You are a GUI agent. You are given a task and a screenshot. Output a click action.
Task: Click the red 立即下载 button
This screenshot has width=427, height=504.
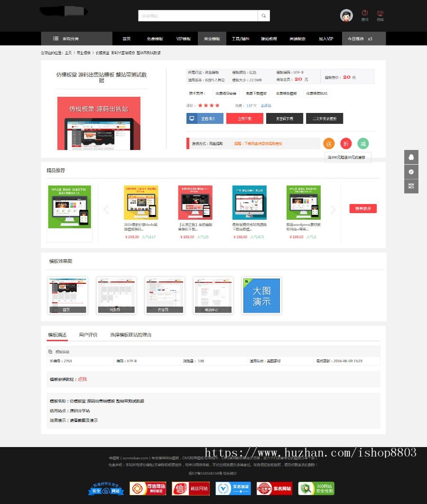(245, 118)
